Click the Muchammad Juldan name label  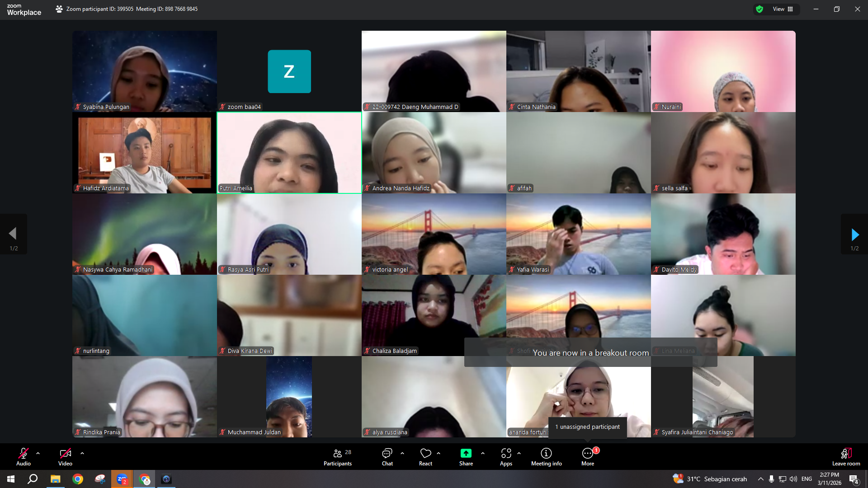[x=250, y=432]
